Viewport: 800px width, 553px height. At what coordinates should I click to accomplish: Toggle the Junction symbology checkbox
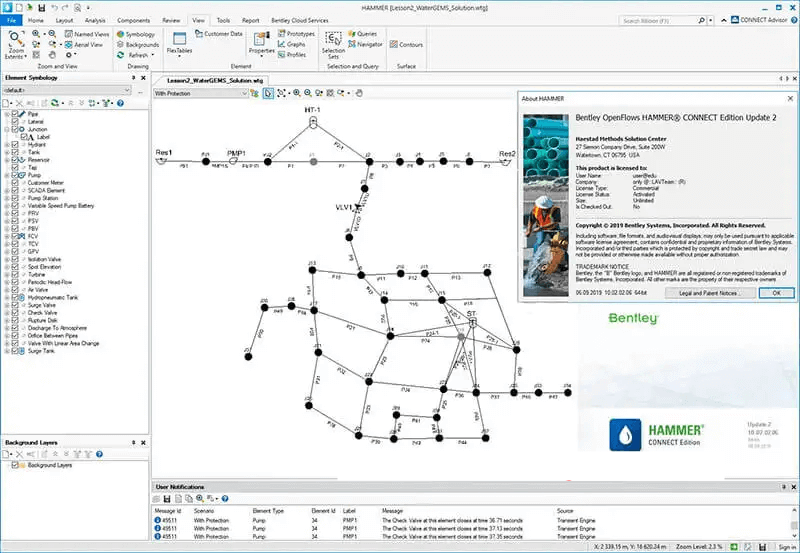pyautogui.click(x=15, y=129)
